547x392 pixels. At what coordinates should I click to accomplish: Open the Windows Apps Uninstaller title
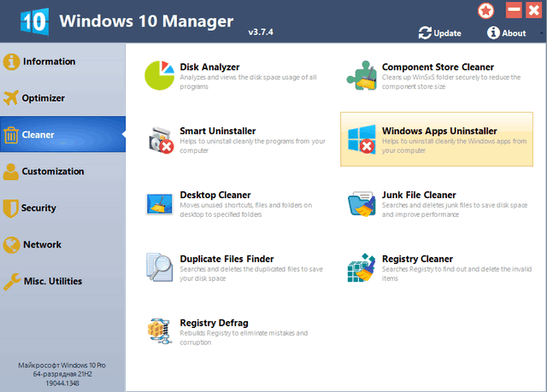pos(439,131)
